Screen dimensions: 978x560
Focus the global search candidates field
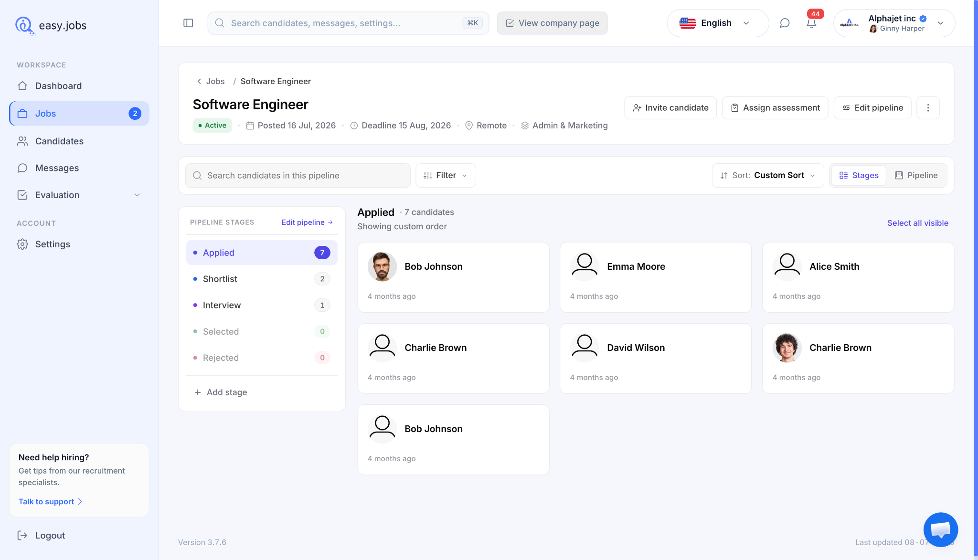click(x=348, y=23)
